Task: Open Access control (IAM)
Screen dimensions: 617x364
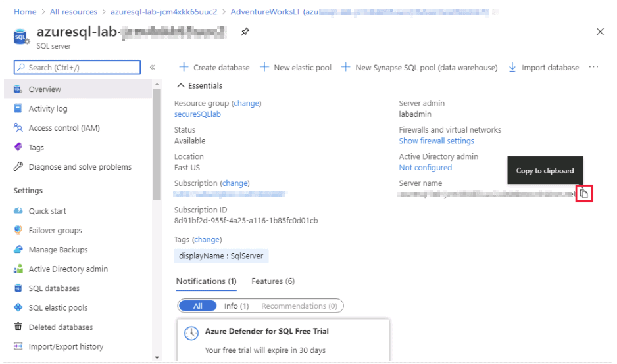Action: click(64, 128)
